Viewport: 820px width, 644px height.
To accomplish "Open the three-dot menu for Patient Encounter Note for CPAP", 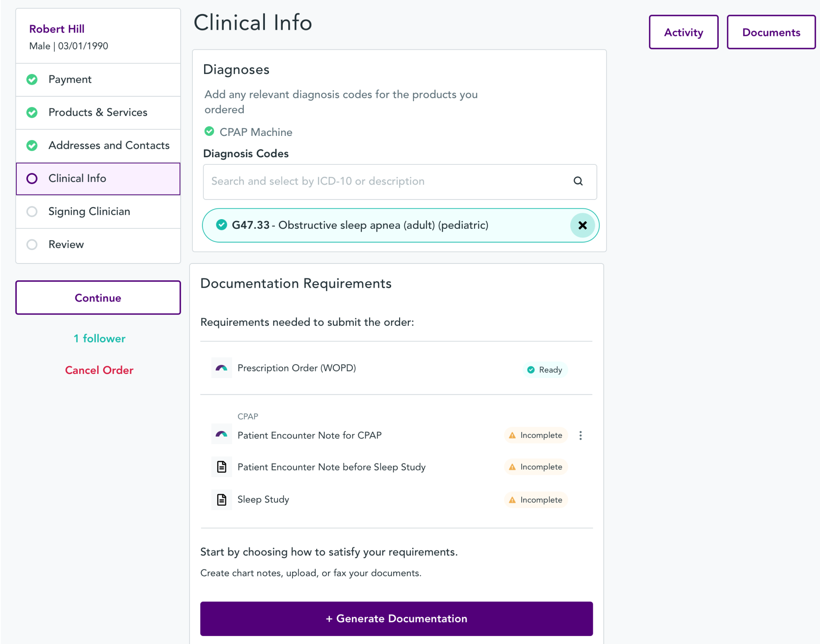I will pos(581,435).
